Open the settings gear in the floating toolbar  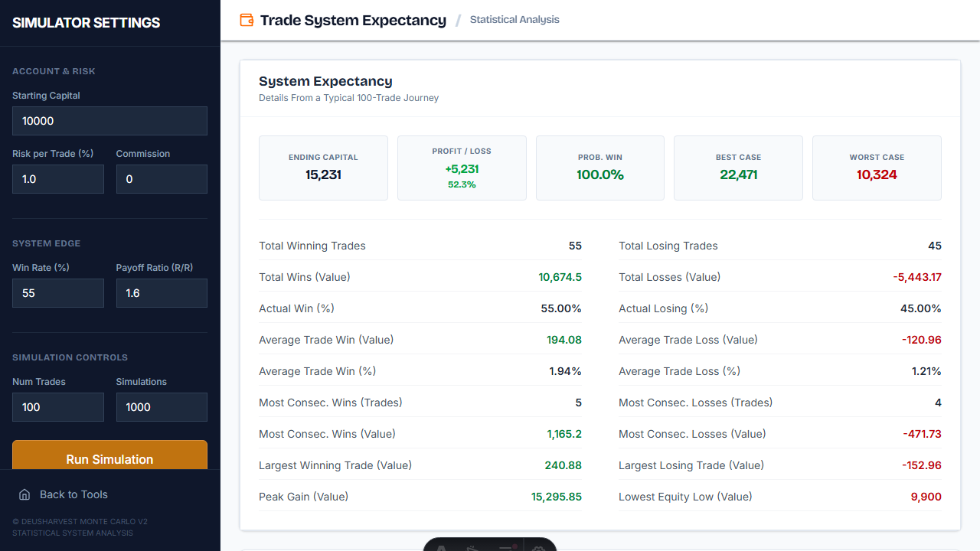point(537,548)
